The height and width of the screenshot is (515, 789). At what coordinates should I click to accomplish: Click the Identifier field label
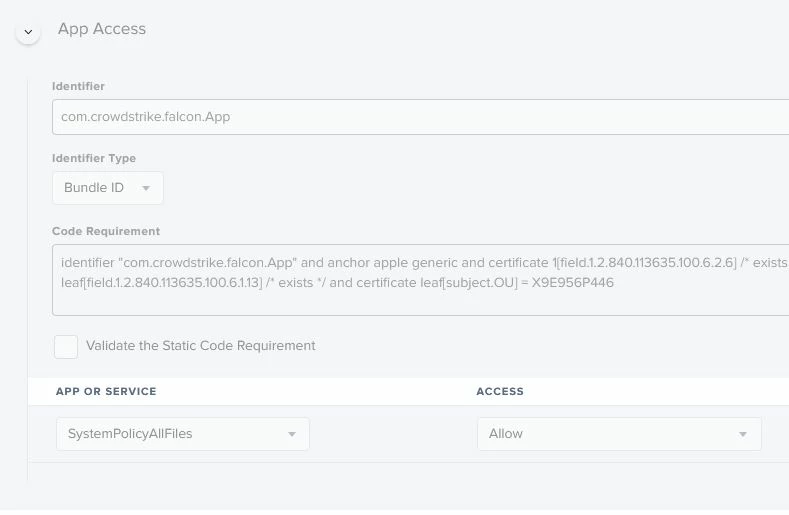(x=78, y=86)
